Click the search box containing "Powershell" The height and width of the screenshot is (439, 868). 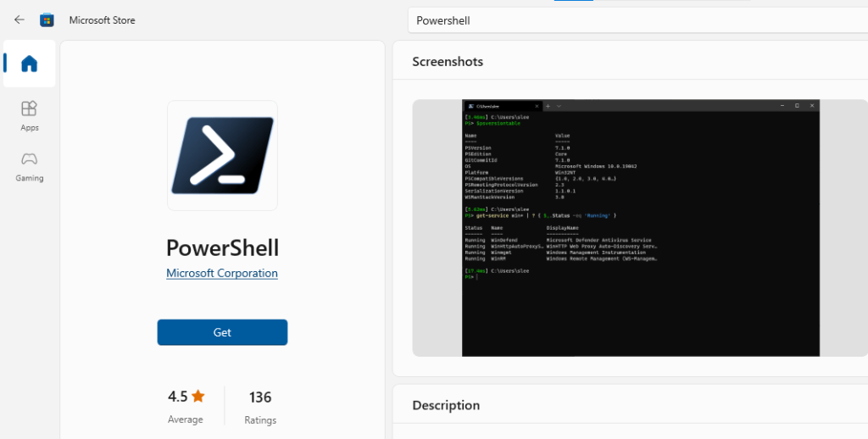(636, 20)
